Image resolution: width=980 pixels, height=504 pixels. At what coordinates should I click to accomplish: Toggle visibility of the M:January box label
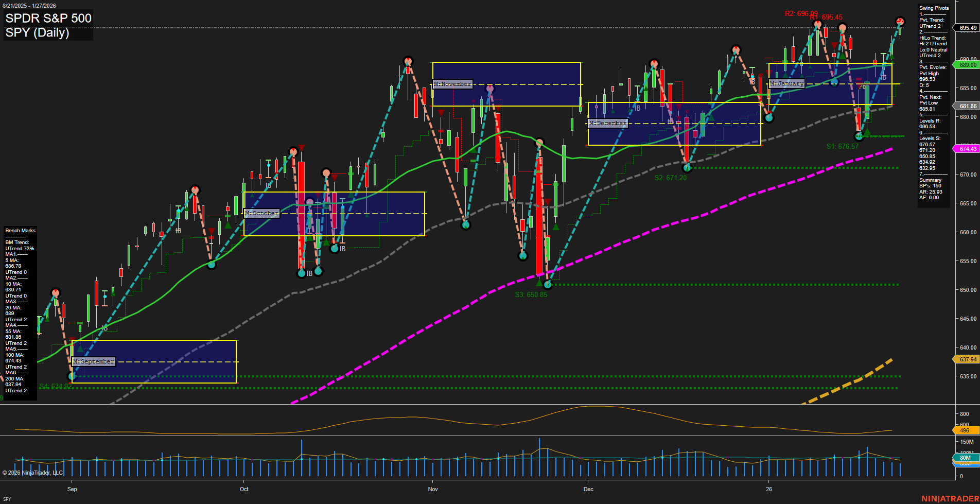click(x=785, y=83)
